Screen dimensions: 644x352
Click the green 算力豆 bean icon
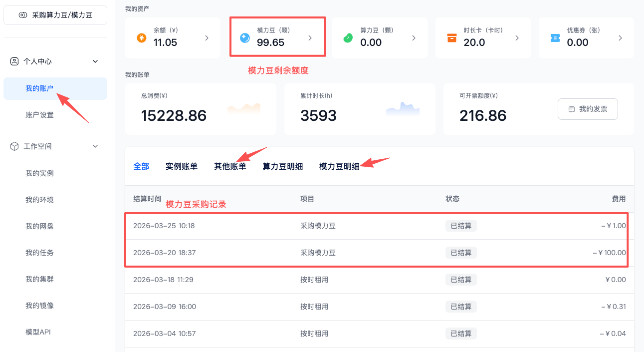coord(348,38)
